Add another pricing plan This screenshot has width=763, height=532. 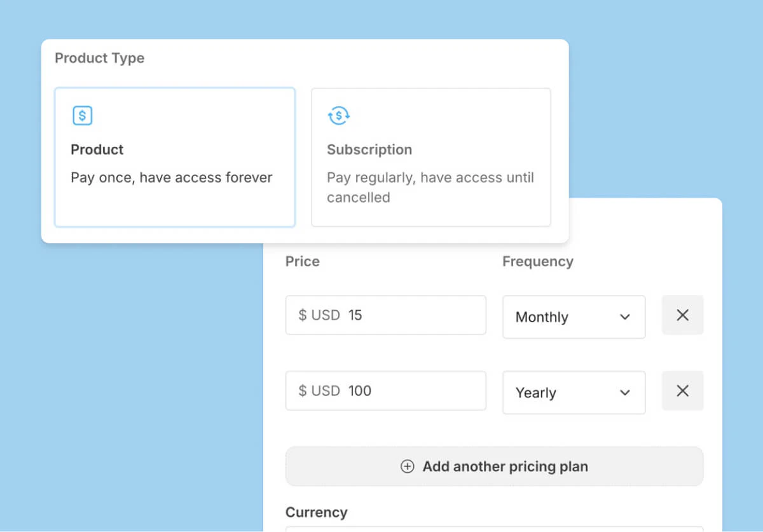[494, 467]
